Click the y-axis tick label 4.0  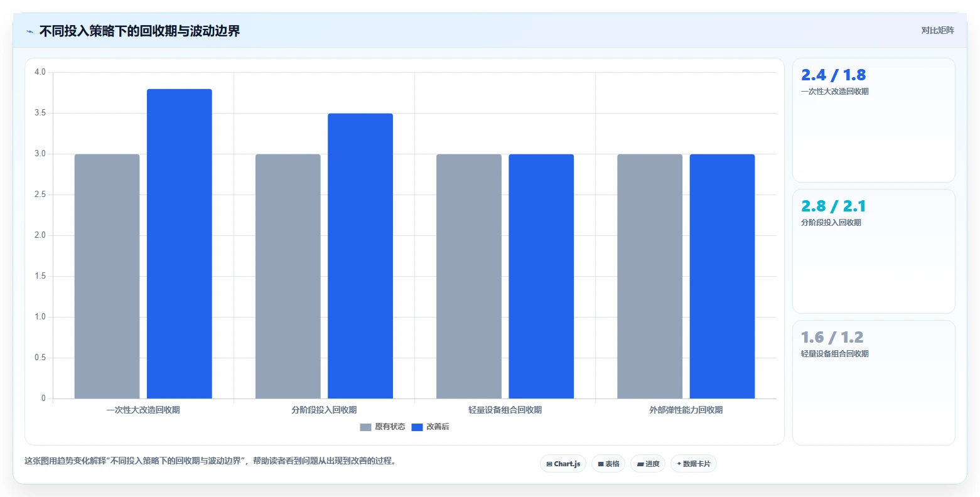[40, 72]
